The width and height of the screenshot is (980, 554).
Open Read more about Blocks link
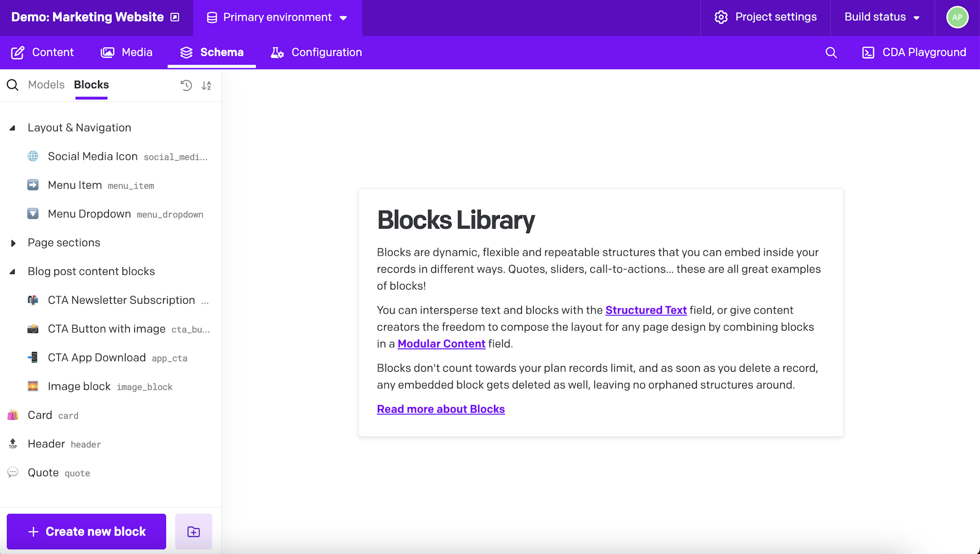point(441,409)
